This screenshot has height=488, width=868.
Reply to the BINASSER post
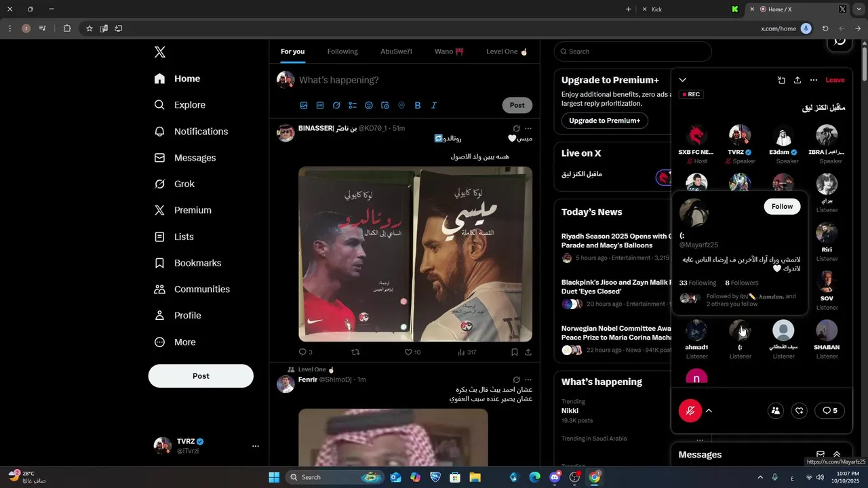(306, 352)
